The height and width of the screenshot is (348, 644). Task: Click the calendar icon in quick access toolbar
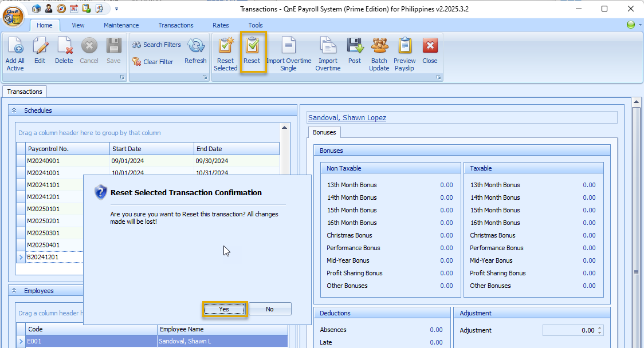[74, 9]
